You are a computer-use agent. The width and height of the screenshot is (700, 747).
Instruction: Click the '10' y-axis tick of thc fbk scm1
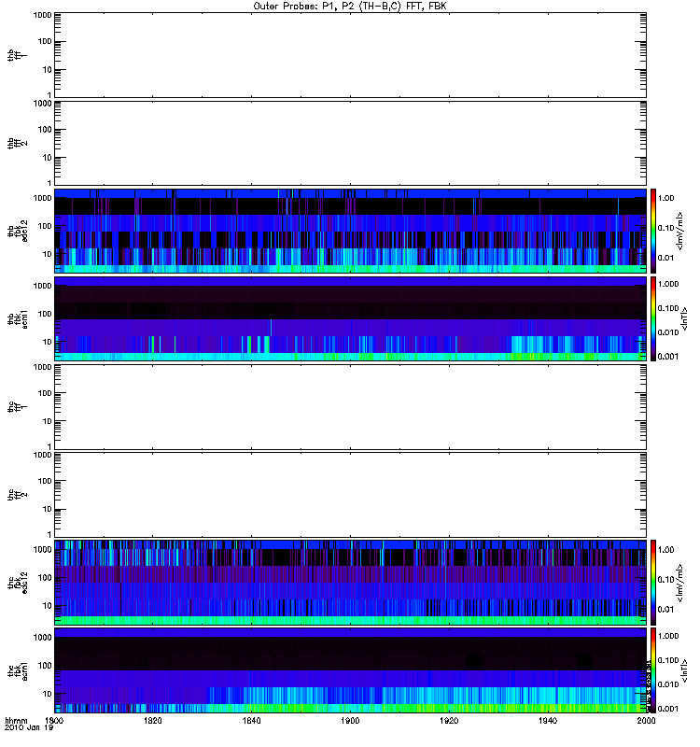pyautogui.click(x=48, y=694)
